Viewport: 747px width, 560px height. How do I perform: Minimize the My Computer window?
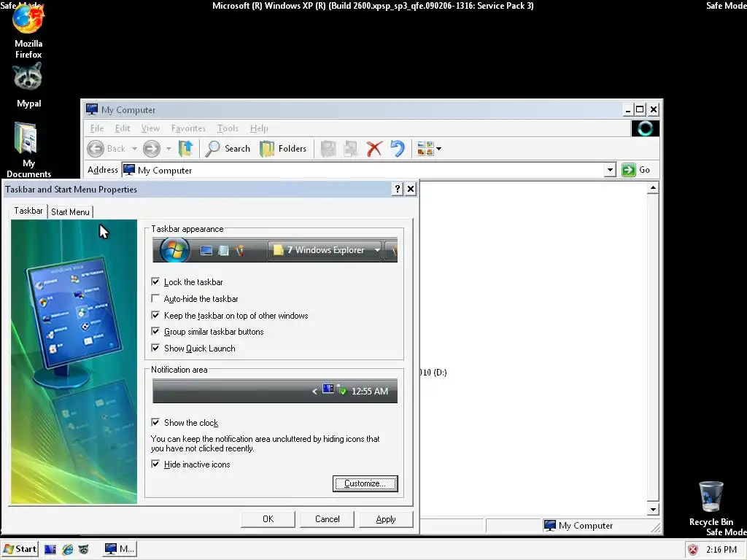coord(628,109)
